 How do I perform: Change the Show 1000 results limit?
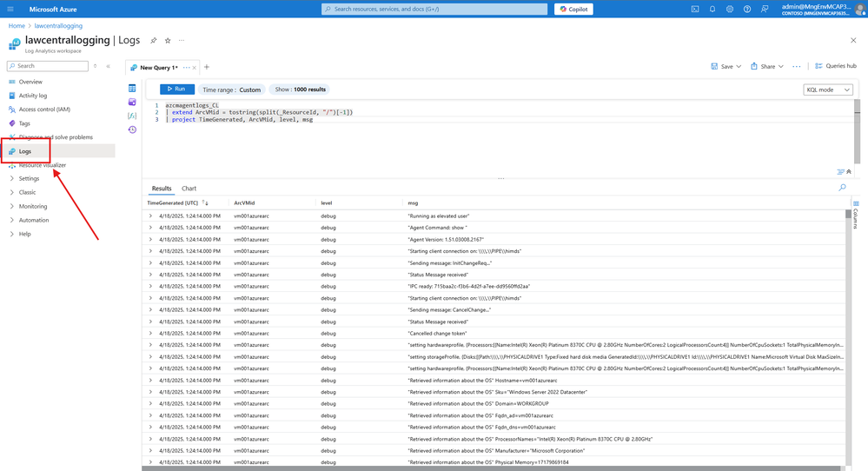[300, 90]
